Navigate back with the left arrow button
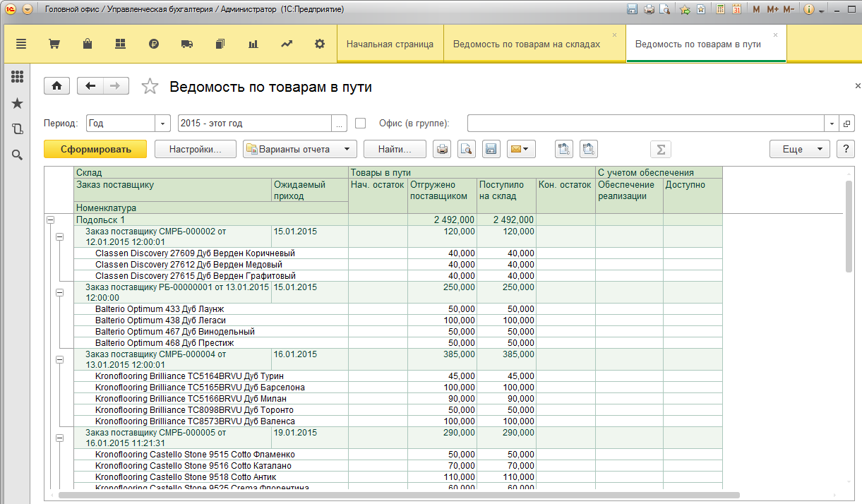This screenshot has height=504, width=862. (90, 86)
